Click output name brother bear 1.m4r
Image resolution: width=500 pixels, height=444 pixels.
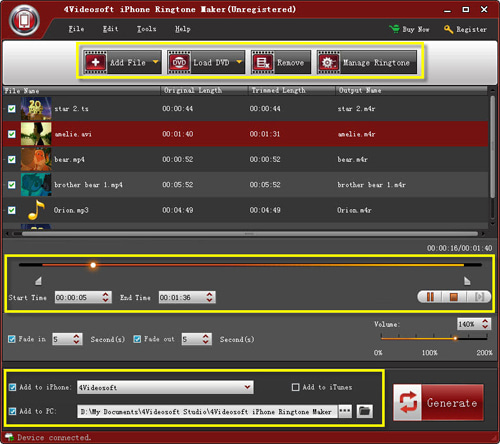371,185
